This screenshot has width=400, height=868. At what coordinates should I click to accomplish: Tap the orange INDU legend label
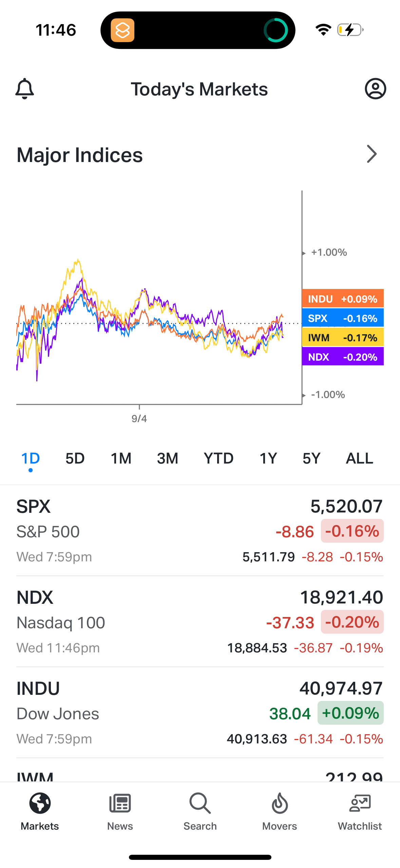coord(343,299)
